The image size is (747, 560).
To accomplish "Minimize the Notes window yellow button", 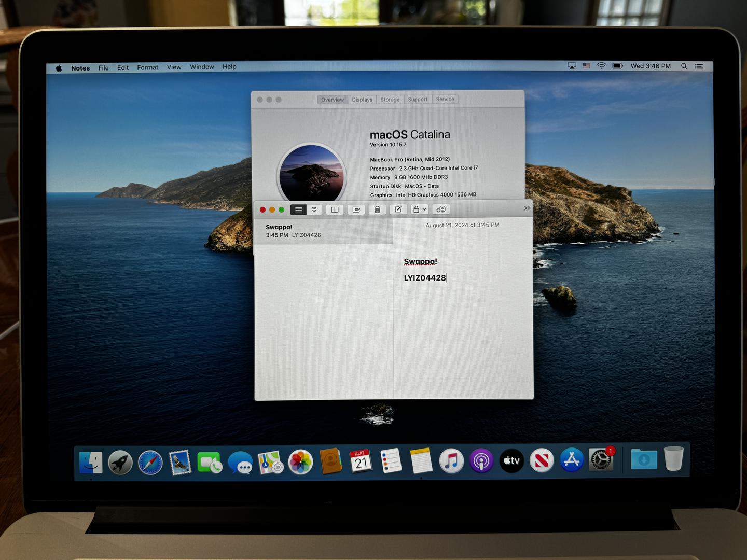I will point(272,209).
